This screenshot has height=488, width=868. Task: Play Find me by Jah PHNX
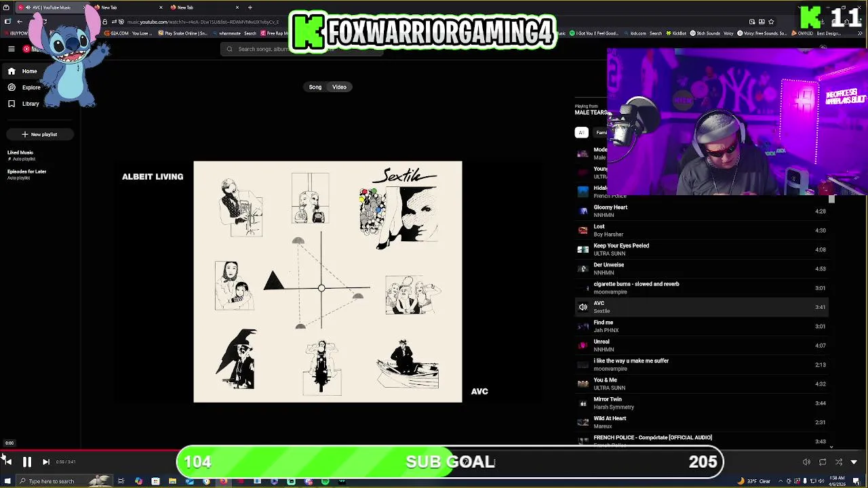click(x=702, y=326)
